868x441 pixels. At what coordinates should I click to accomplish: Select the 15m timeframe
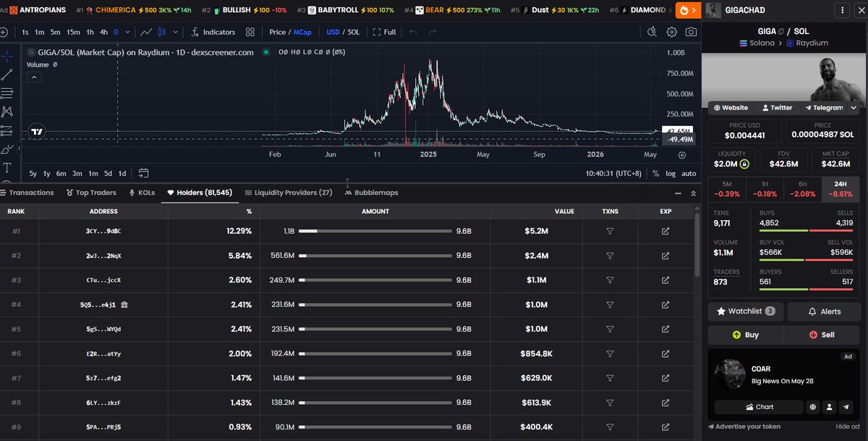click(73, 32)
